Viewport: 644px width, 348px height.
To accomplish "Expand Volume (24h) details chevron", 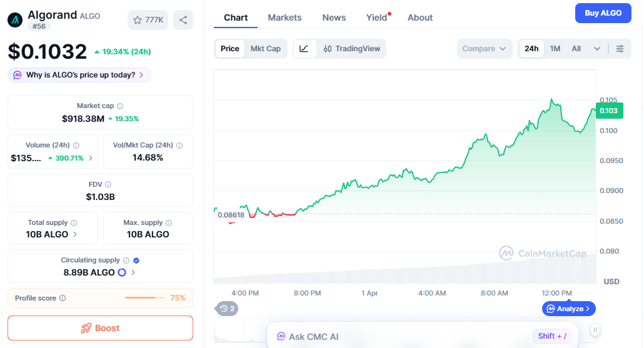I will point(91,158).
